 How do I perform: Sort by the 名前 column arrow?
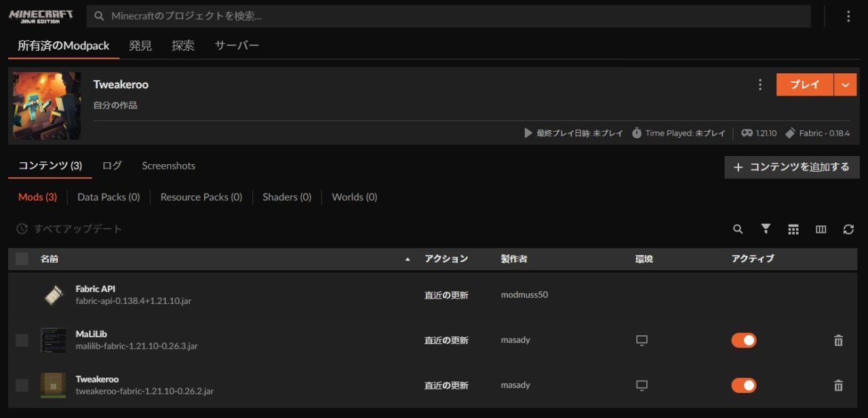click(x=408, y=259)
